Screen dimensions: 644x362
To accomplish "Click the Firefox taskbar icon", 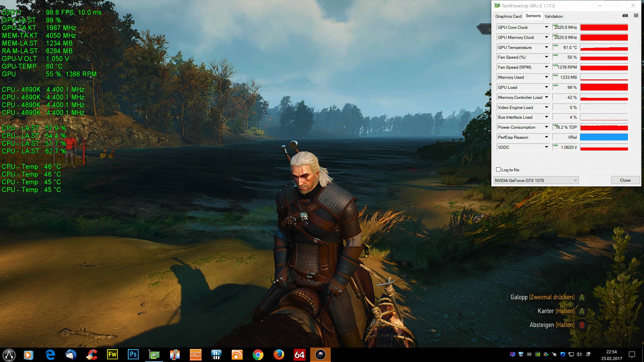I will tap(279, 355).
